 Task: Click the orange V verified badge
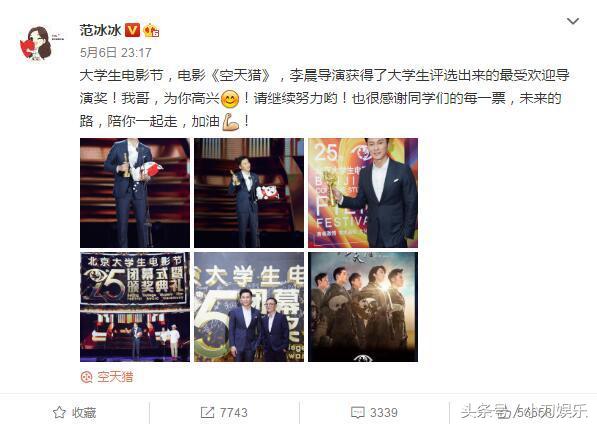click(x=132, y=30)
